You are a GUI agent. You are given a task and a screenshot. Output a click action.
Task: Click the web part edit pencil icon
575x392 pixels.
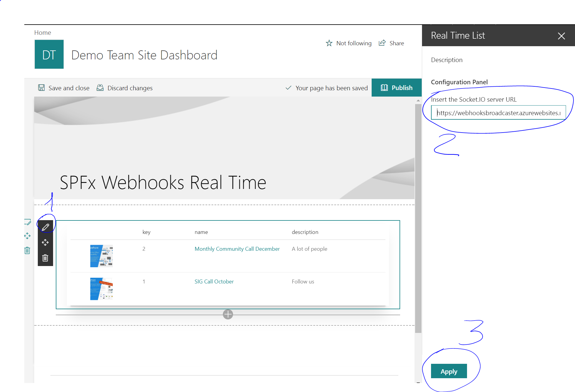coord(45,227)
